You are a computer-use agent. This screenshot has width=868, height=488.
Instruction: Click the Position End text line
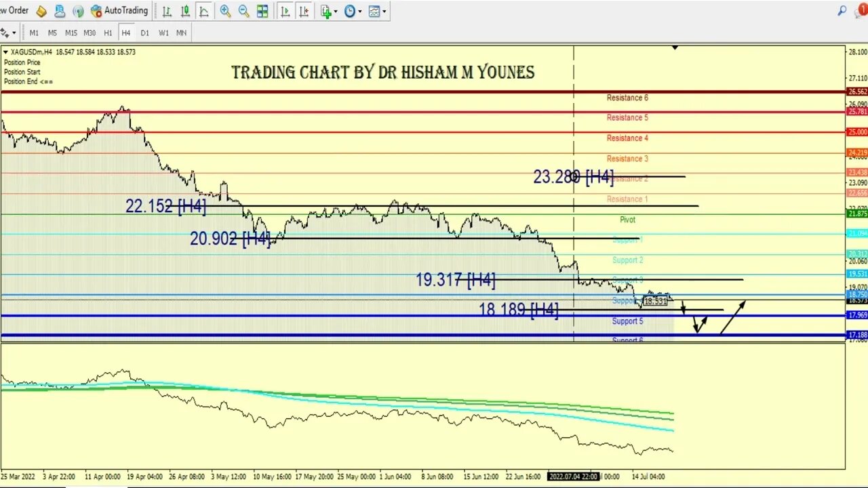[x=28, y=81]
